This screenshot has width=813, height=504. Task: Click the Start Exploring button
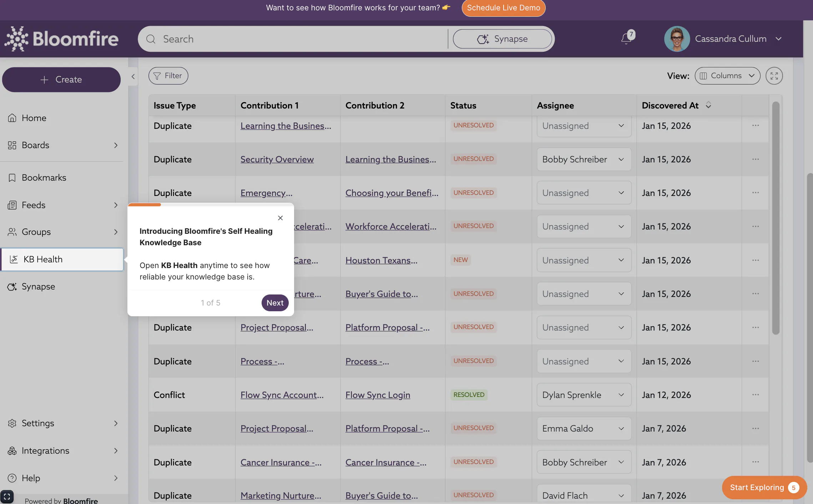764,487
